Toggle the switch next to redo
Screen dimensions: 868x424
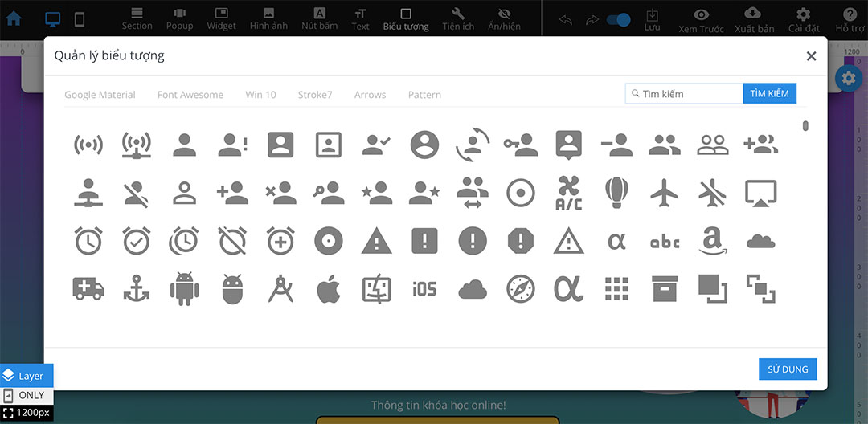(x=617, y=19)
